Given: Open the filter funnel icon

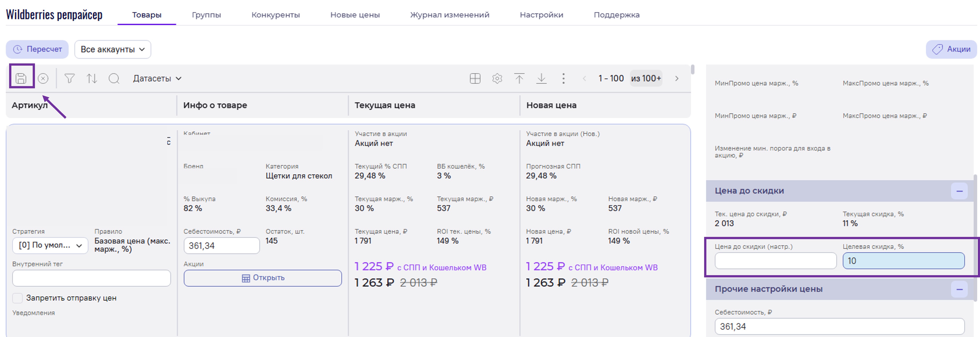Looking at the screenshot, I should (x=69, y=78).
